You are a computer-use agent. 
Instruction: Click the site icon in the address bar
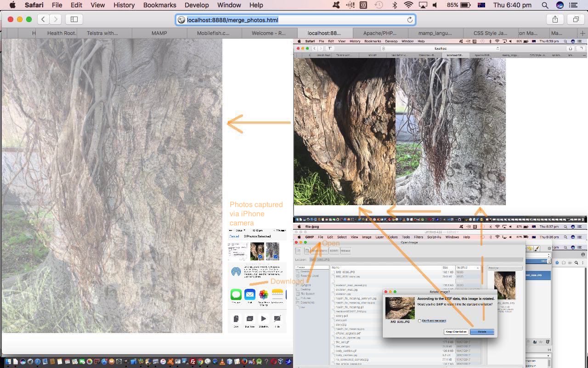(181, 20)
